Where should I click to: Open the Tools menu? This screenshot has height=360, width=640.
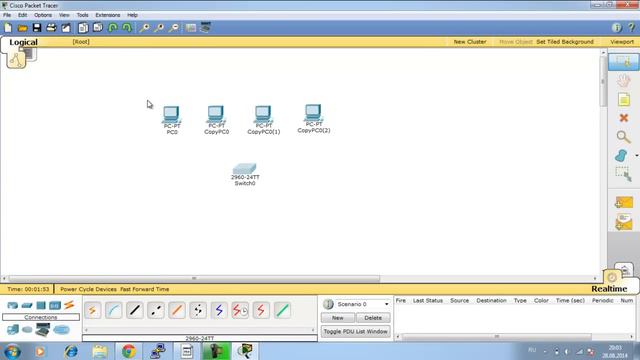[x=82, y=15]
